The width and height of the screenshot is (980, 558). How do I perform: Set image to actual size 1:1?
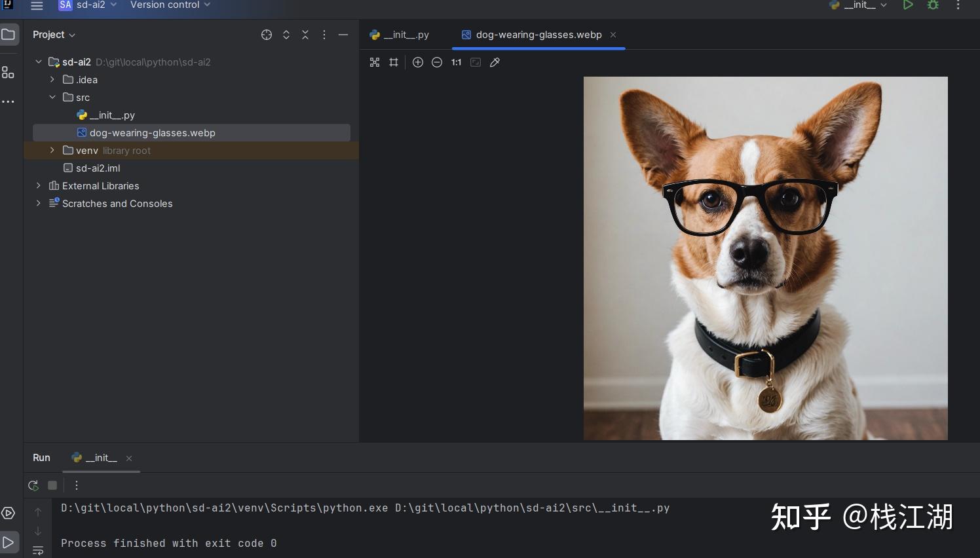(x=456, y=62)
